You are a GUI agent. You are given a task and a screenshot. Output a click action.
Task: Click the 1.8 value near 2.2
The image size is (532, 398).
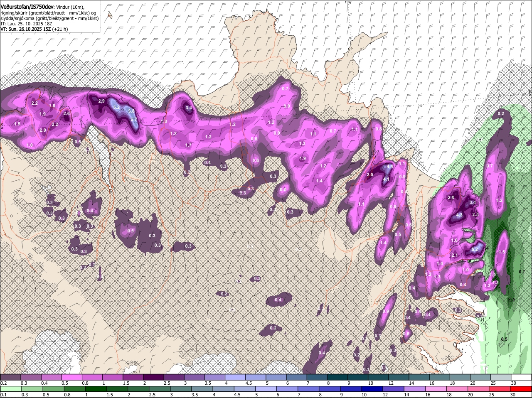coord(52,106)
